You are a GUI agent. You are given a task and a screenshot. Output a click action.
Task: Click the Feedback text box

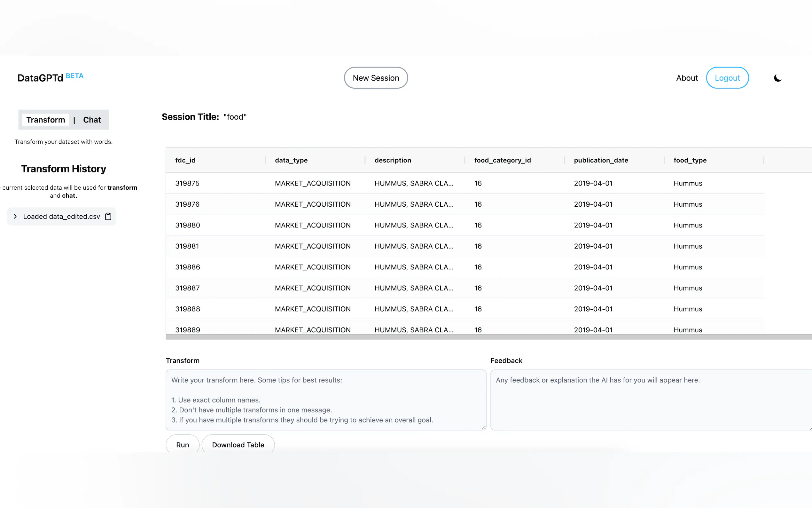click(x=651, y=400)
